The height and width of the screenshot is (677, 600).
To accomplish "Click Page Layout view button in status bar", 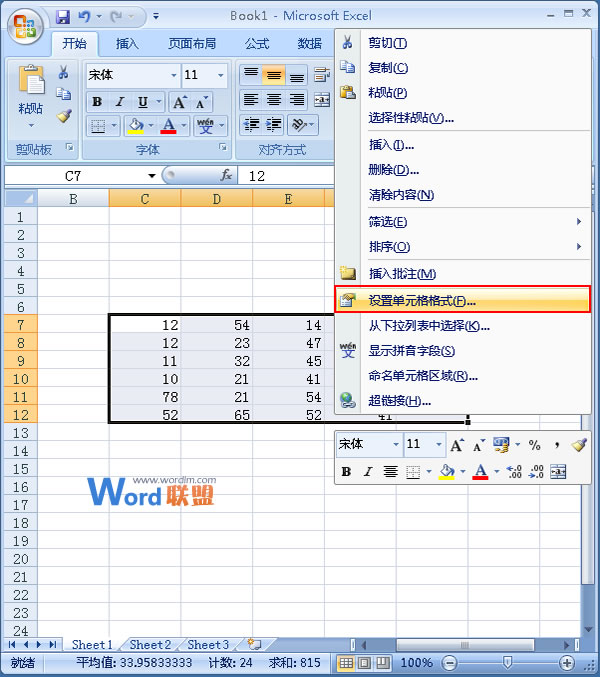I will (364, 662).
